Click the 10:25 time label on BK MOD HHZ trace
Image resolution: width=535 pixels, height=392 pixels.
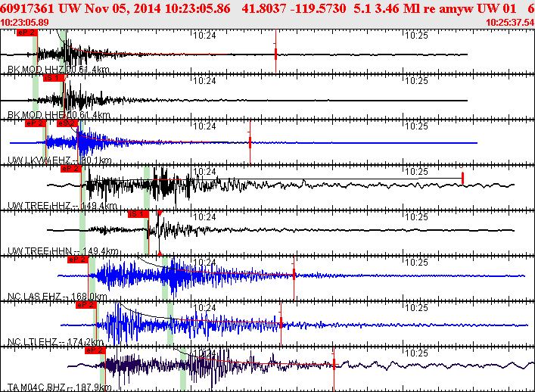[x=417, y=36]
